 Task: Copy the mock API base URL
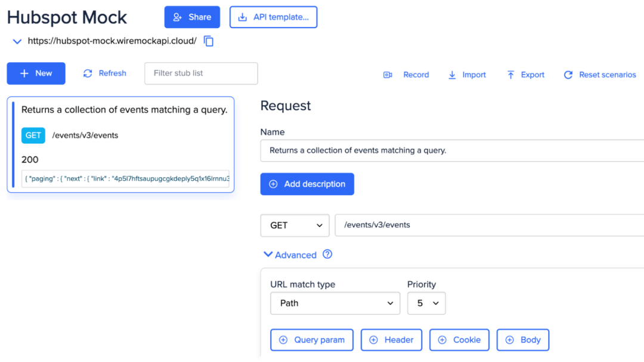click(x=208, y=41)
